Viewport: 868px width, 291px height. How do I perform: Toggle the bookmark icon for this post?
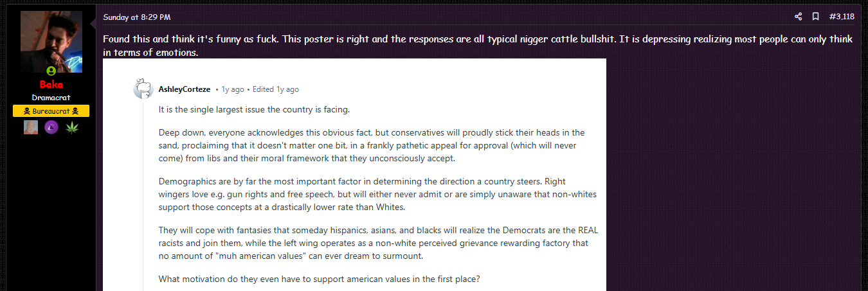(815, 17)
